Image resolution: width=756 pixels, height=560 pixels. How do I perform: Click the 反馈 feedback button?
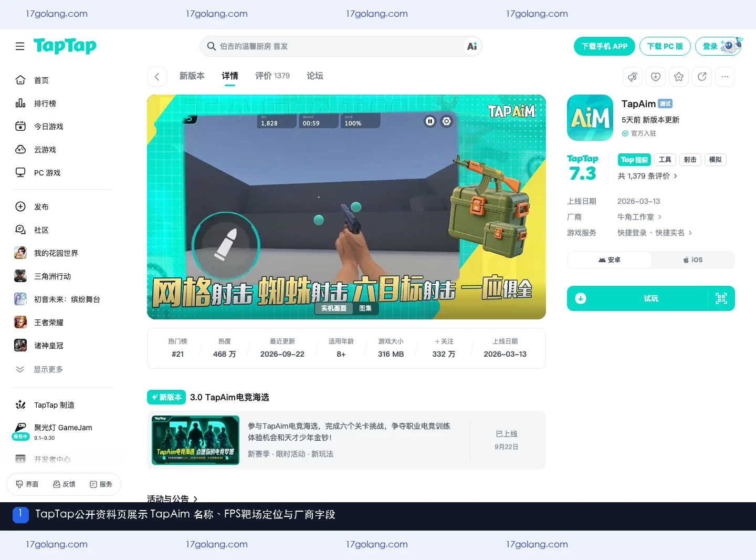pos(64,484)
